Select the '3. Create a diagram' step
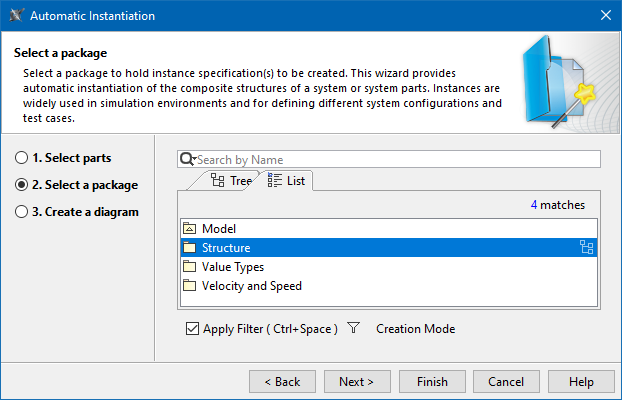This screenshot has height=400, width=622. pos(21,211)
